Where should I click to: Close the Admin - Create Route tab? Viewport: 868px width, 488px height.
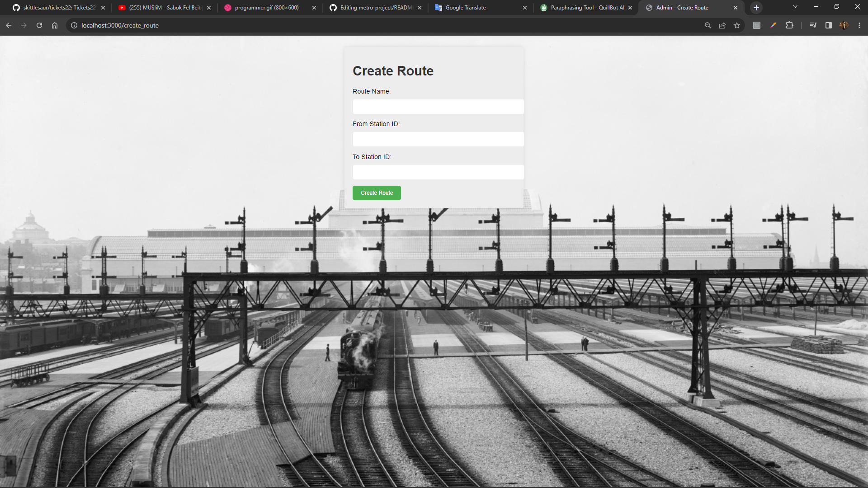(x=736, y=8)
